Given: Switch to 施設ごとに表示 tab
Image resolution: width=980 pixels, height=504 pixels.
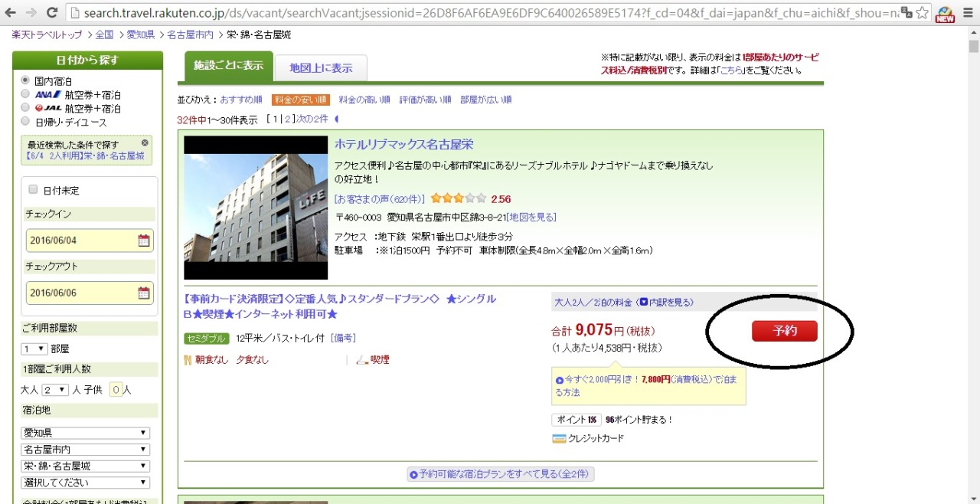Looking at the screenshot, I should click(229, 66).
